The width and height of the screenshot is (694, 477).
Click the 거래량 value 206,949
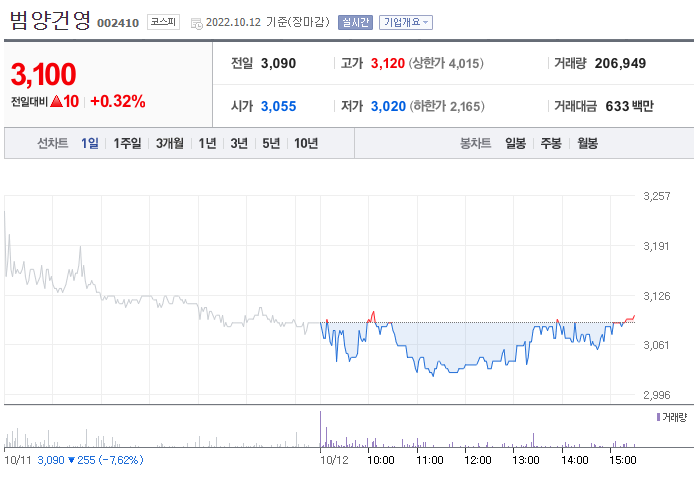pyautogui.click(x=621, y=63)
